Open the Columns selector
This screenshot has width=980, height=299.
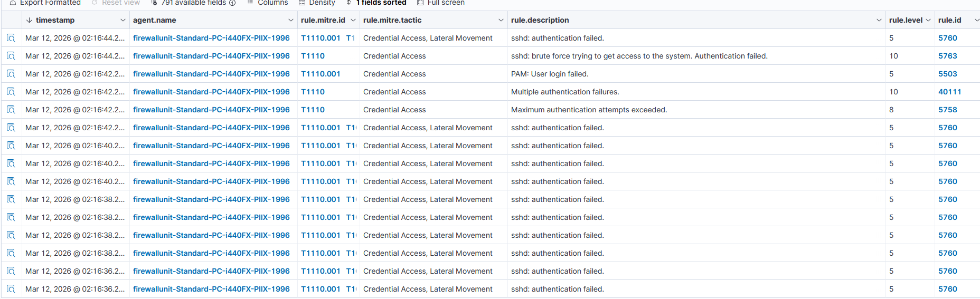(x=268, y=3)
